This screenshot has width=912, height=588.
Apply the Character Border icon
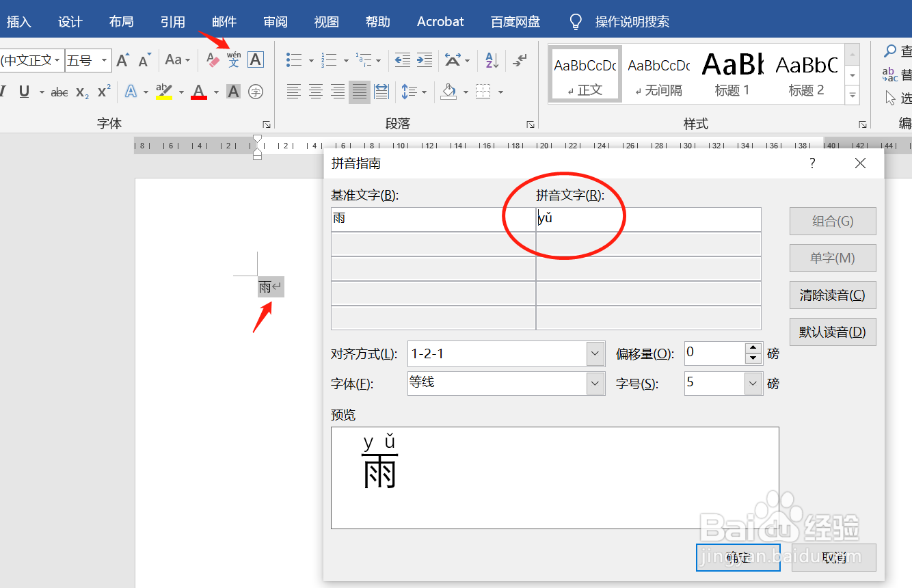click(256, 59)
